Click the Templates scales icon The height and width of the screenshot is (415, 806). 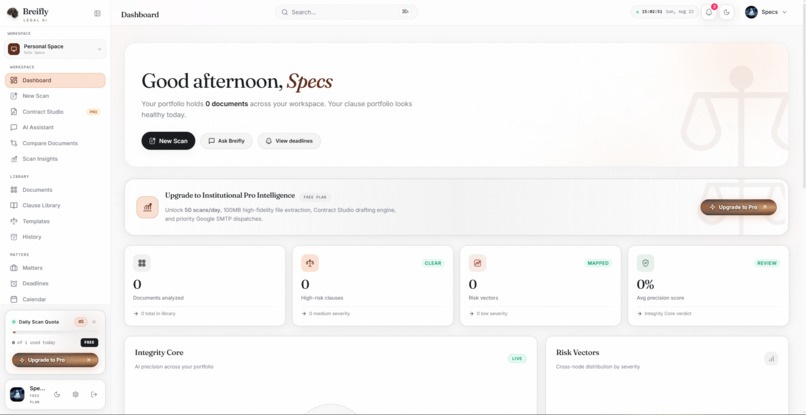click(x=14, y=221)
